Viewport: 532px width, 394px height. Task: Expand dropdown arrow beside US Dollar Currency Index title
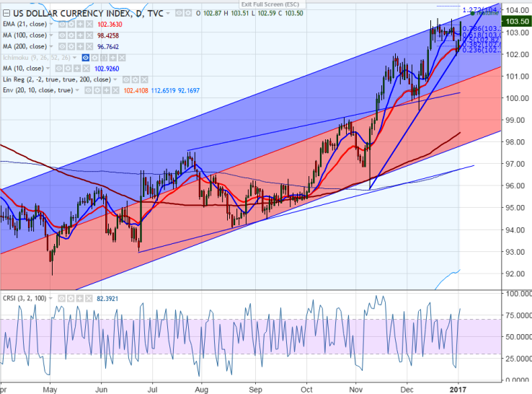tap(168, 13)
